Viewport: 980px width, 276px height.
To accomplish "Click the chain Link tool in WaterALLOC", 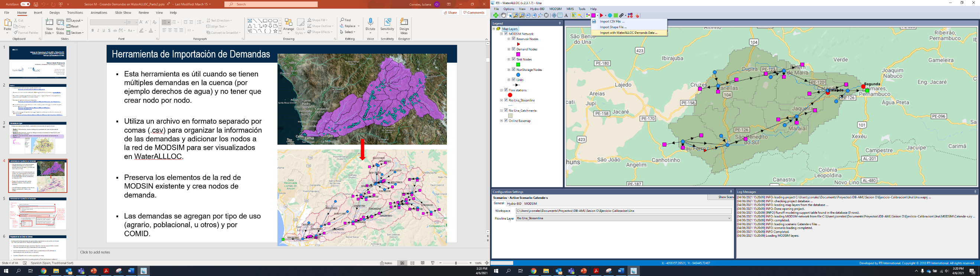I will 622,15.
